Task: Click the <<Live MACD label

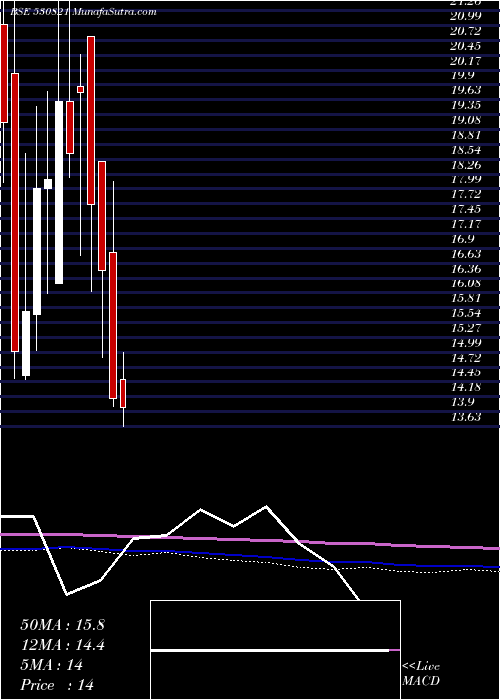Action: coord(421,674)
